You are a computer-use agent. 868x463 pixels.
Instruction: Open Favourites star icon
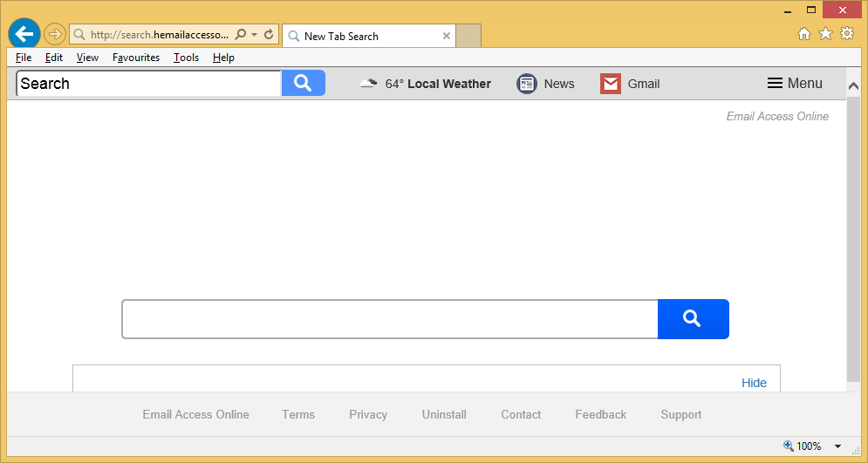(x=825, y=34)
